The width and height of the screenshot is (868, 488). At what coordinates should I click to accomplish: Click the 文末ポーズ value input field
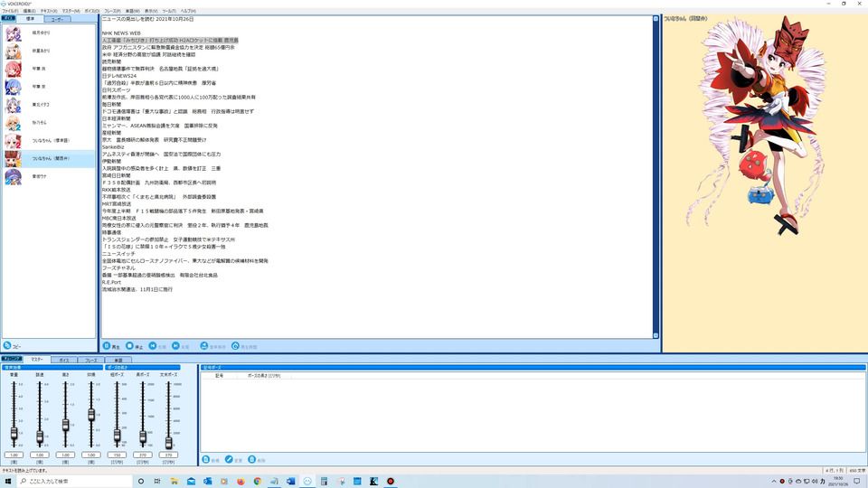coord(169,455)
